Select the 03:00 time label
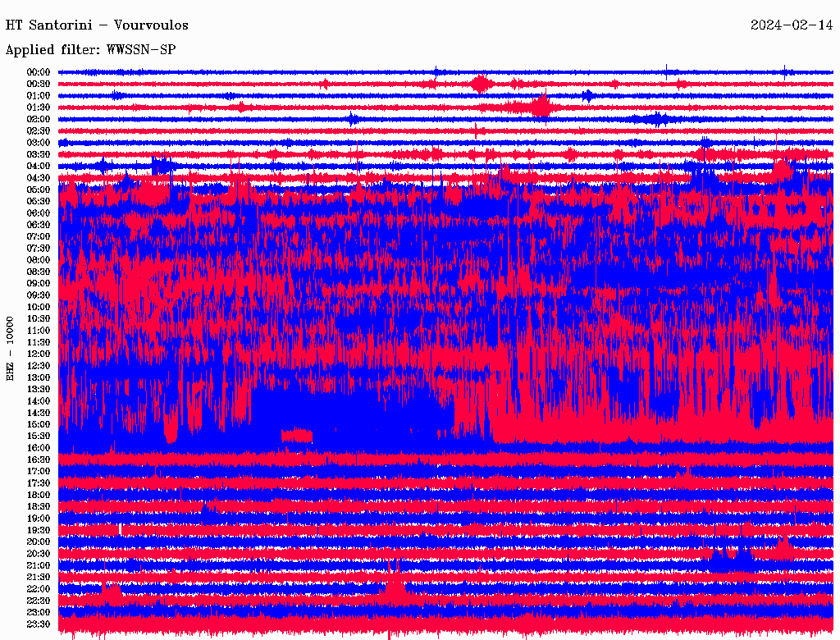 [x=39, y=143]
